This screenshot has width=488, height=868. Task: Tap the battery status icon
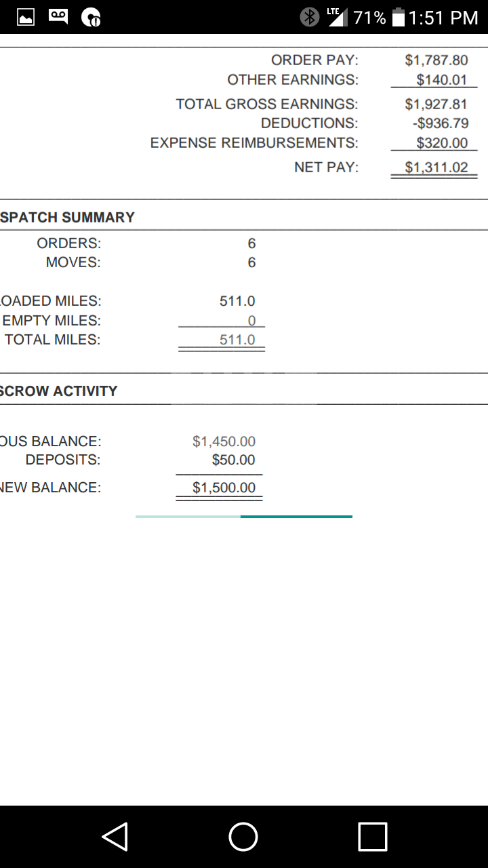pos(399,18)
